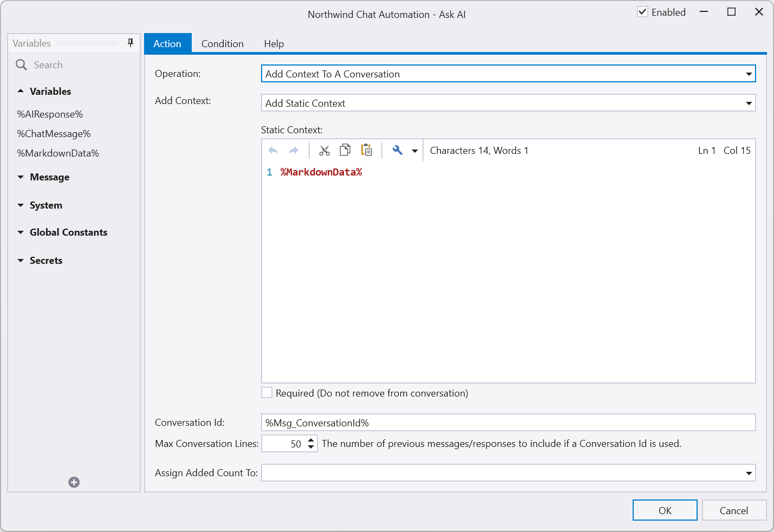The width and height of the screenshot is (774, 532).
Task: Click the Cut scissors icon
Action: pos(324,151)
